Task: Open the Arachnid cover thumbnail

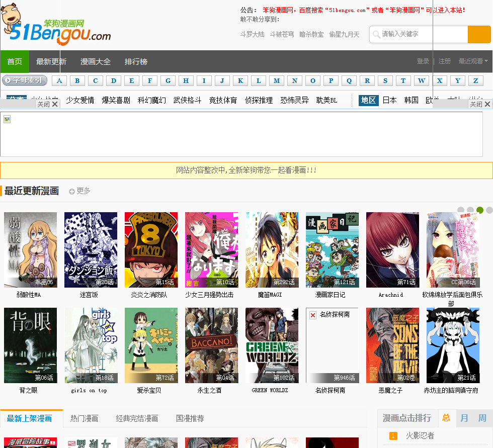Action: pyautogui.click(x=393, y=250)
